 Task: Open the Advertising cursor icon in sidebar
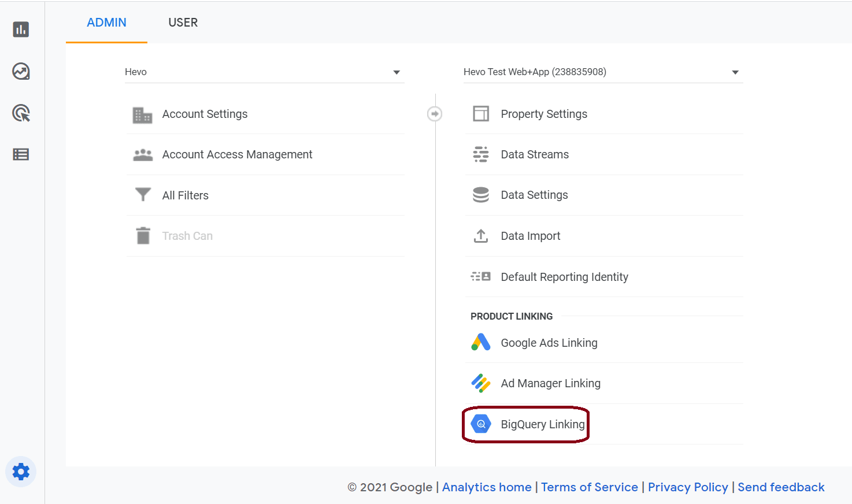click(x=21, y=113)
